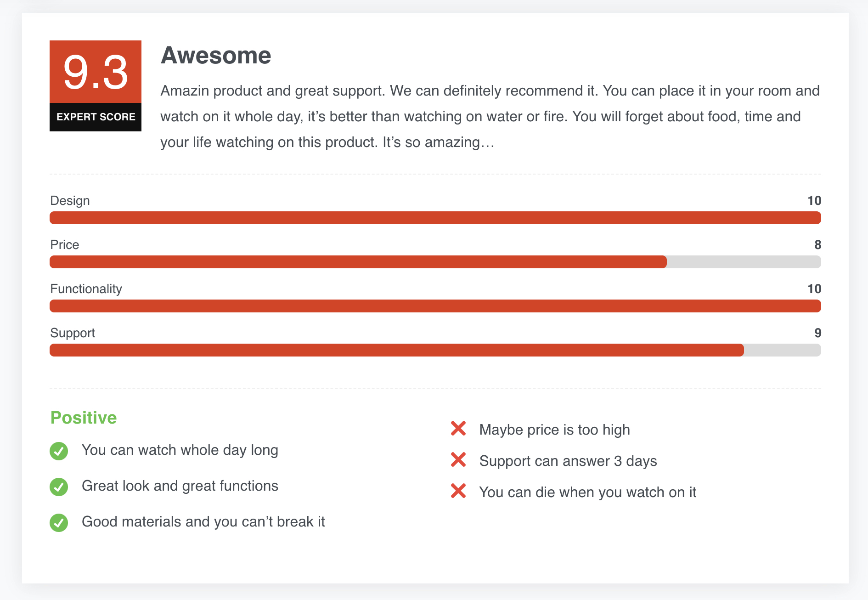Click the green checkmark beside "You can watch whole day long"

point(59,451)
